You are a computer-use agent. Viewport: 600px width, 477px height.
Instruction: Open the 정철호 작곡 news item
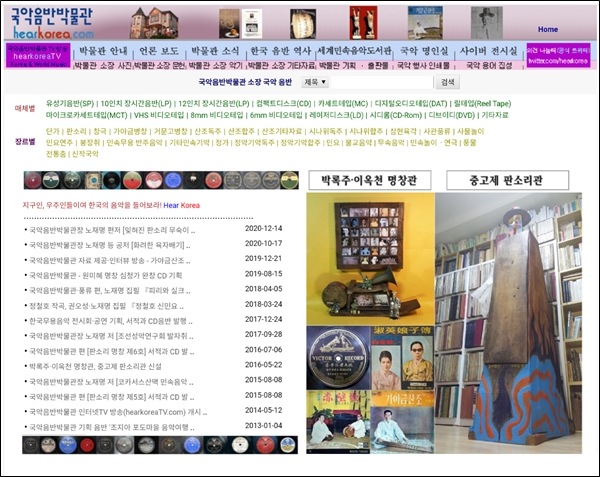point(106,306)
